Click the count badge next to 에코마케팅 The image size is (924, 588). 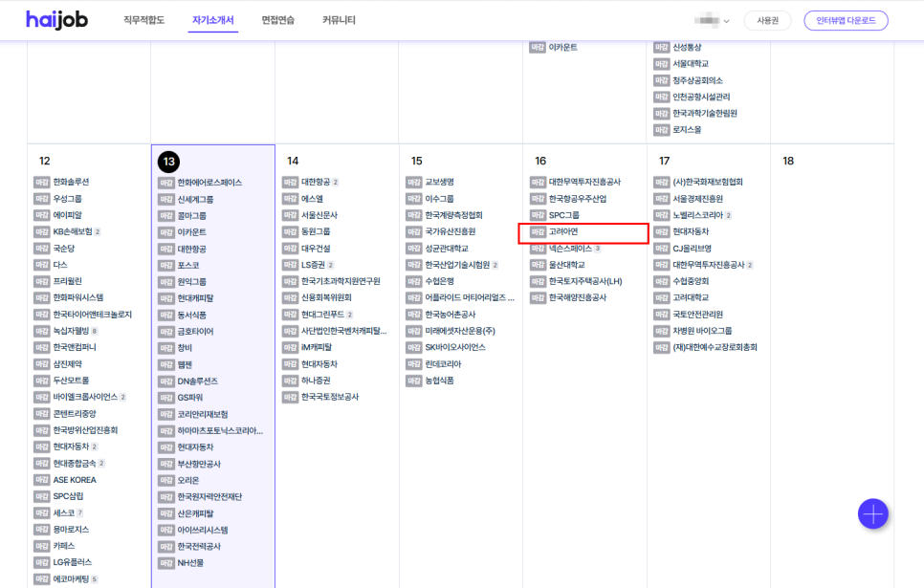tap(95, 579)
